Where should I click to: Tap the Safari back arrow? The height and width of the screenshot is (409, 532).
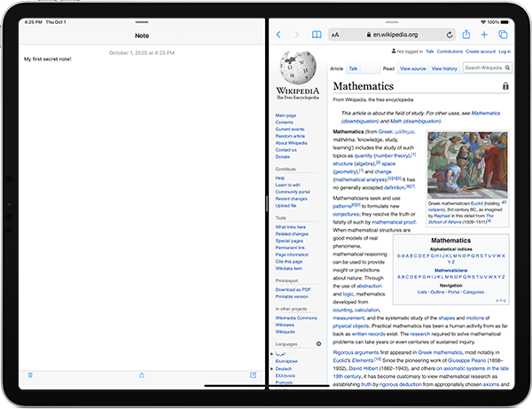click(278, 35)
